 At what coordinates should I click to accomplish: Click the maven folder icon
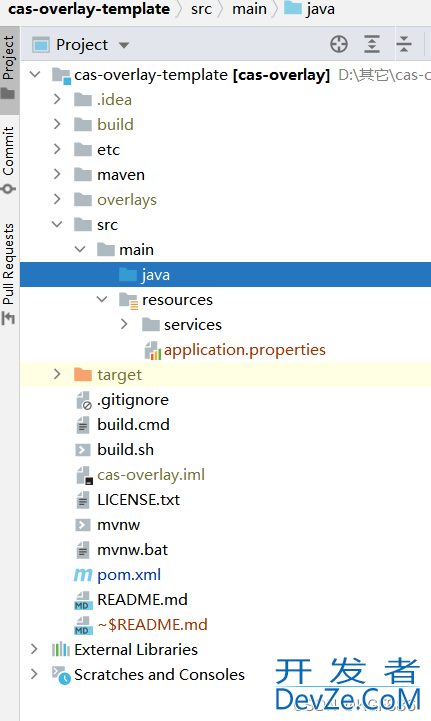click(x=83, y=174)
